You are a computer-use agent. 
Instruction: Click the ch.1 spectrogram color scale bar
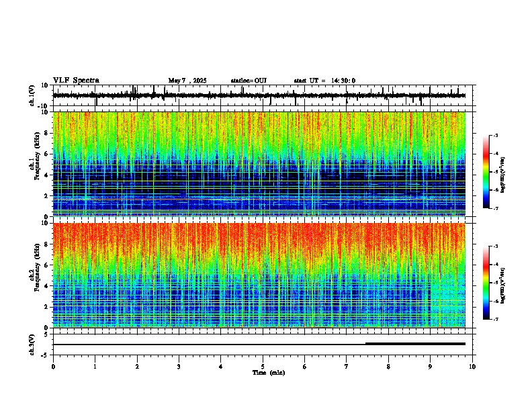(x=486, y=172)
